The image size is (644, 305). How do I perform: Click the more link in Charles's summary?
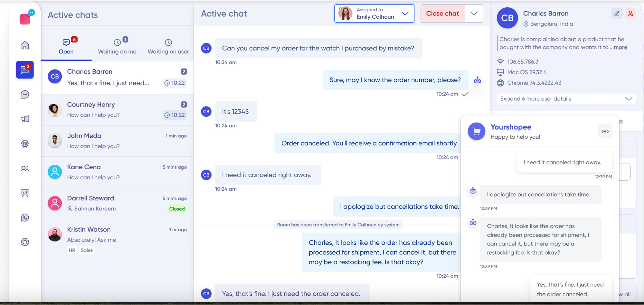(620, 47)
